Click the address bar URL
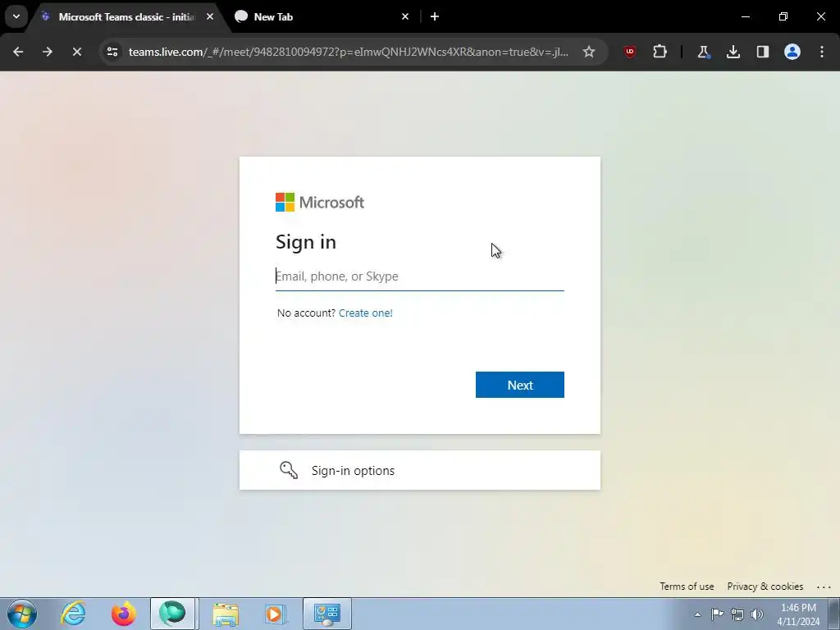 coord(348,52)
